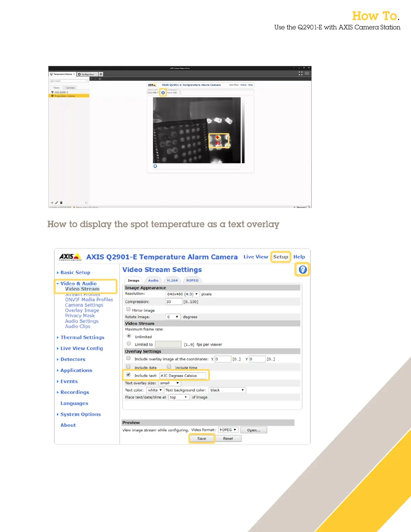Viewport: 411px width, 532px height.
Task: Click the AXIS logo on the camera settings page
Action: pos(70,257)
